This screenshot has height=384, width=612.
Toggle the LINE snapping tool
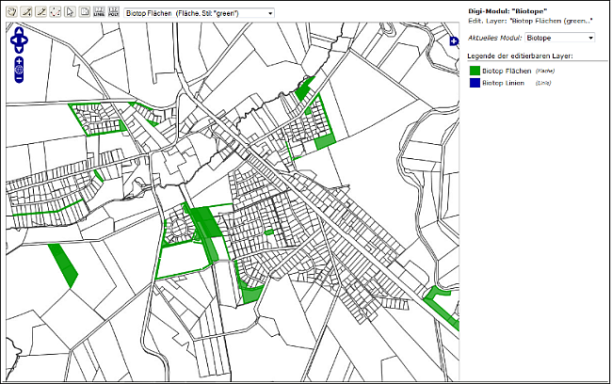(x=99, y=12)
